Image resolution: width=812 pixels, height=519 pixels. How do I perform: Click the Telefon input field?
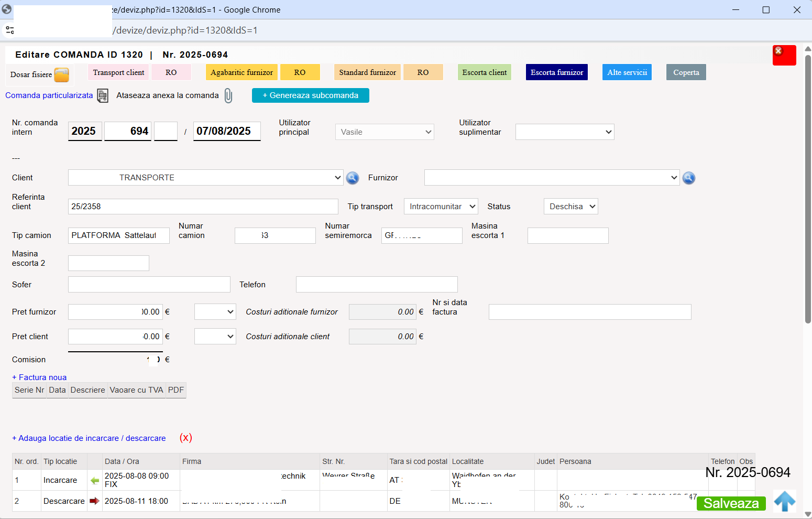click(377, 285)
